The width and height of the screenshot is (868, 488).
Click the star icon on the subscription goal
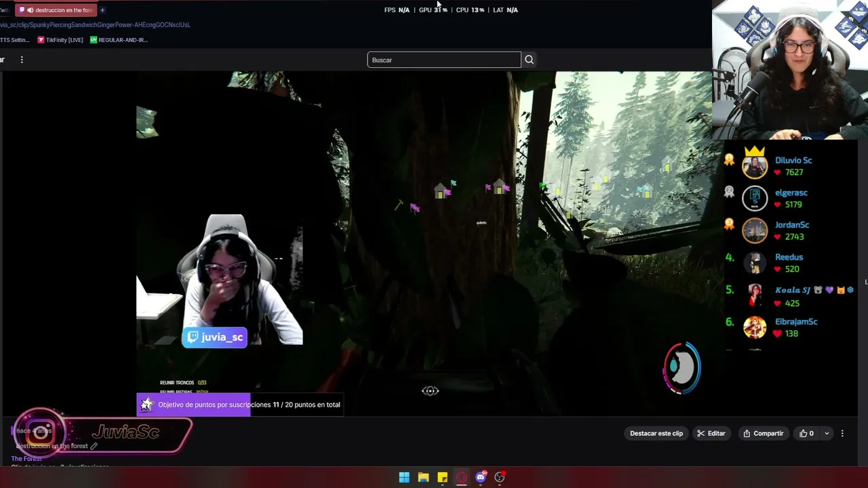tap(146, 405)
